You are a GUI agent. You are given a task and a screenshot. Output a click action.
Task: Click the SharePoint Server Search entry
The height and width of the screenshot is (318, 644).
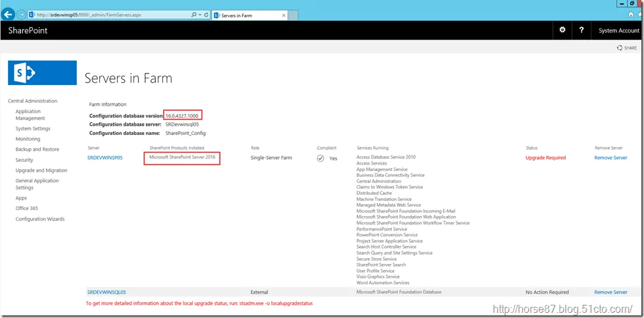point(381,265)
